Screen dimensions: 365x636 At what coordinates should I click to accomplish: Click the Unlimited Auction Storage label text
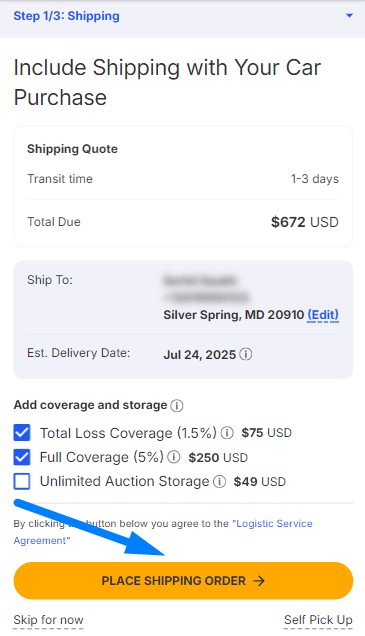(x=125, y=481)
